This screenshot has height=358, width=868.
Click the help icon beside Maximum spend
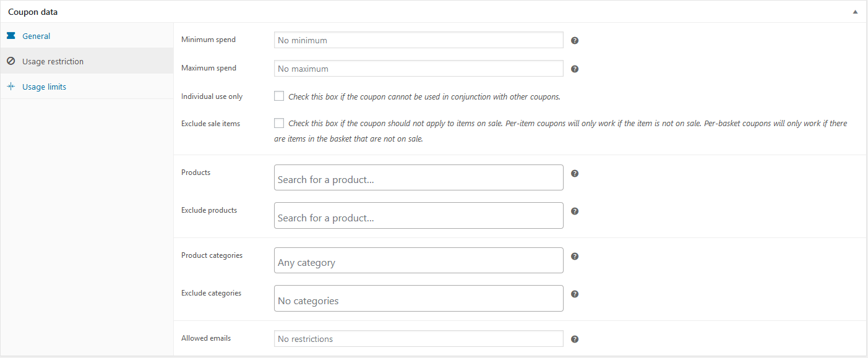[x=575, y=69]
